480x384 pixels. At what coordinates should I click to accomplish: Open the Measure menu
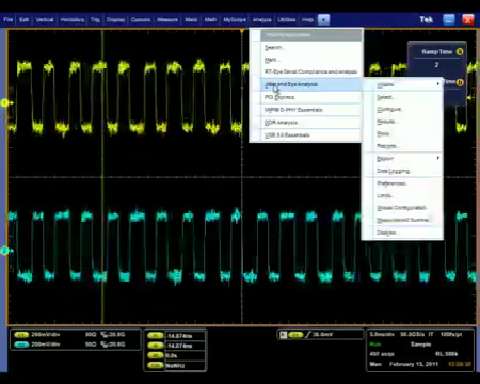pos(167,20)
